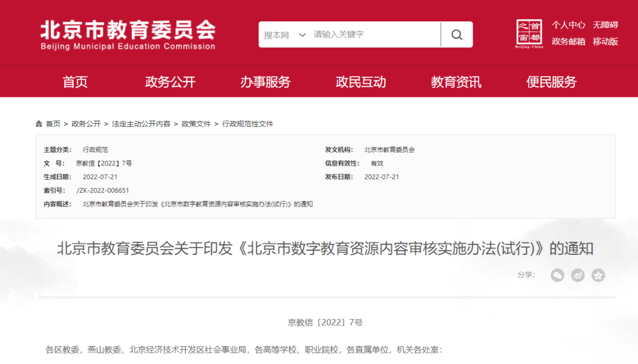
Task: Go to 政策文件 in the breadcrumb
Action: coord(196,124)
